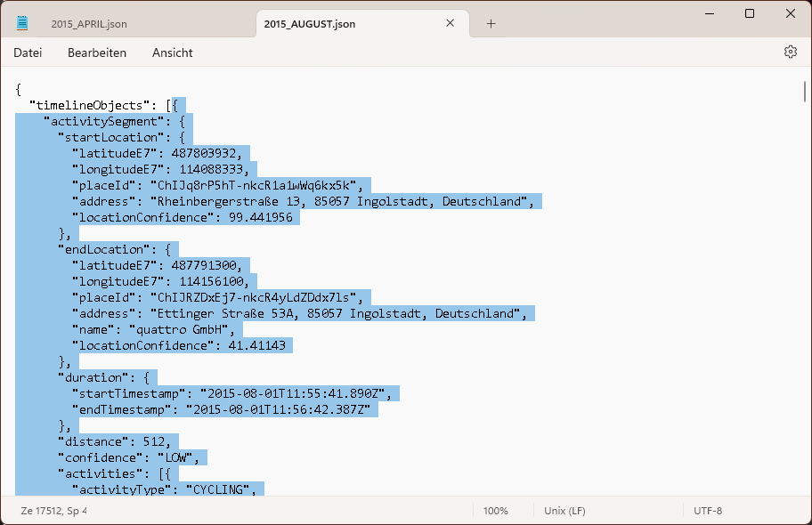Minimize the Notepad window
The height and width of the screenshot is (525, 812).
point(709,13)
